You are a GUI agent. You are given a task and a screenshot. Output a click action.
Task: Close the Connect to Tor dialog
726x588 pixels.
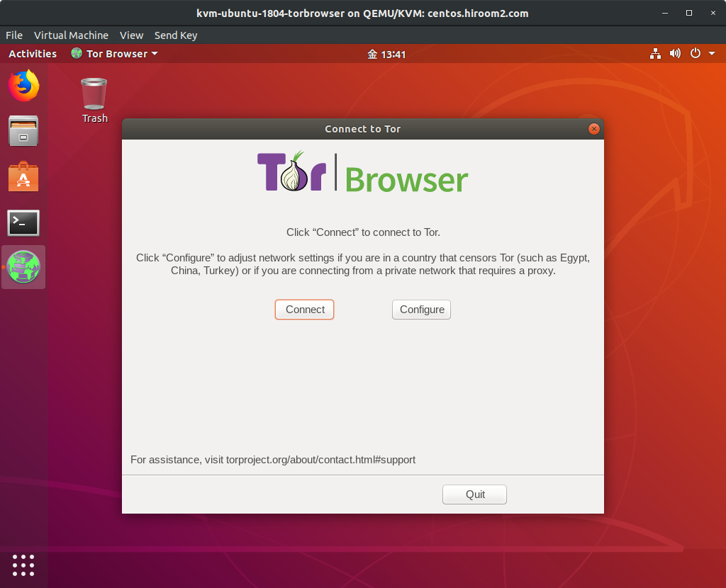[x=594, y=129]
